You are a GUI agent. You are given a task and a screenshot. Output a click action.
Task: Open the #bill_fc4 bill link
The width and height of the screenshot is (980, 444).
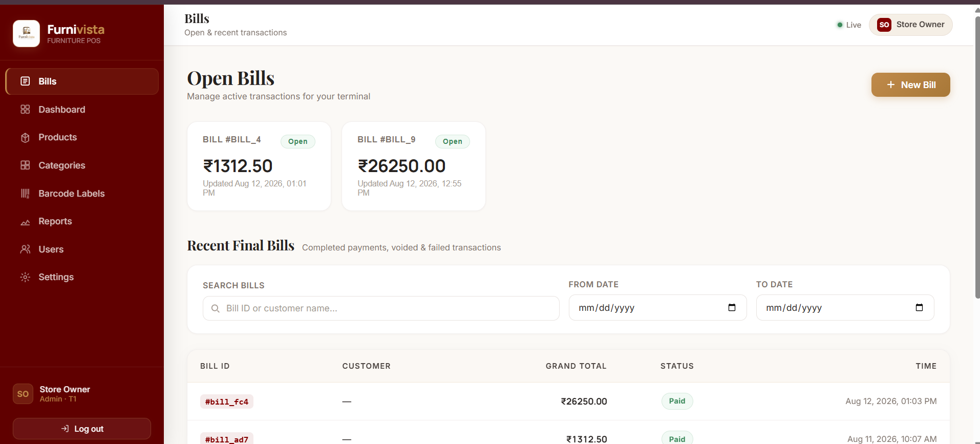(227, 401)
